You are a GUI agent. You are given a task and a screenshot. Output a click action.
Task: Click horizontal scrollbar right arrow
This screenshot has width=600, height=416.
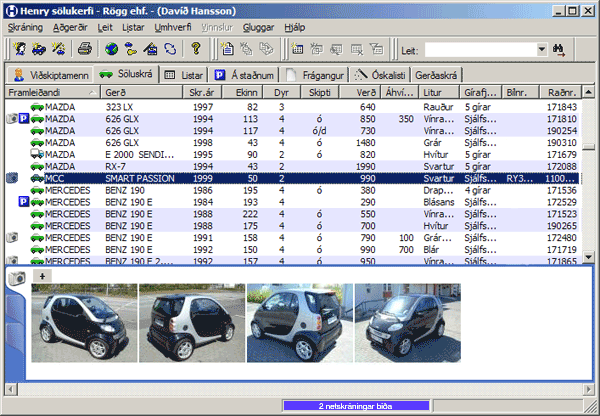point(588,389)
